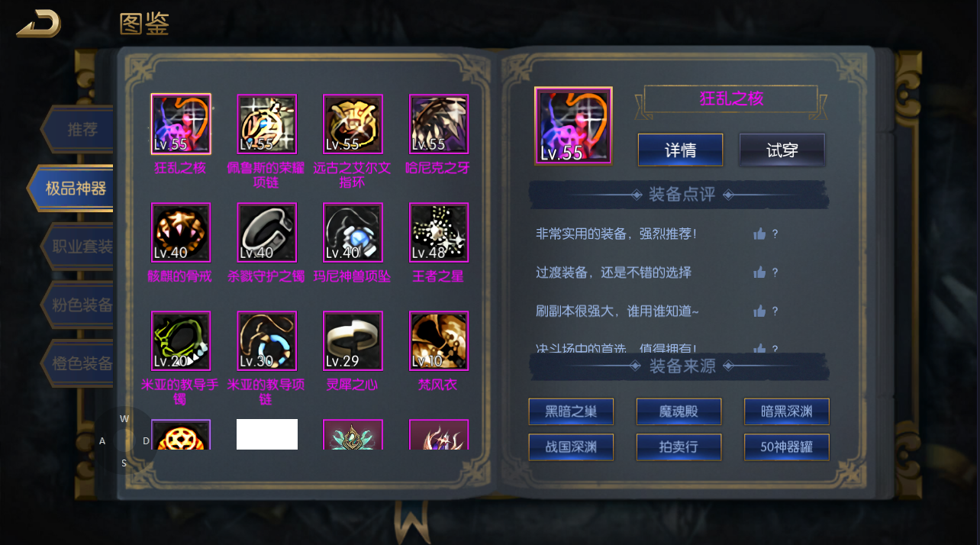Open the 玛尼神兽项坠 pendant icon
Viewport: 980px width, 545px height.
353,233
